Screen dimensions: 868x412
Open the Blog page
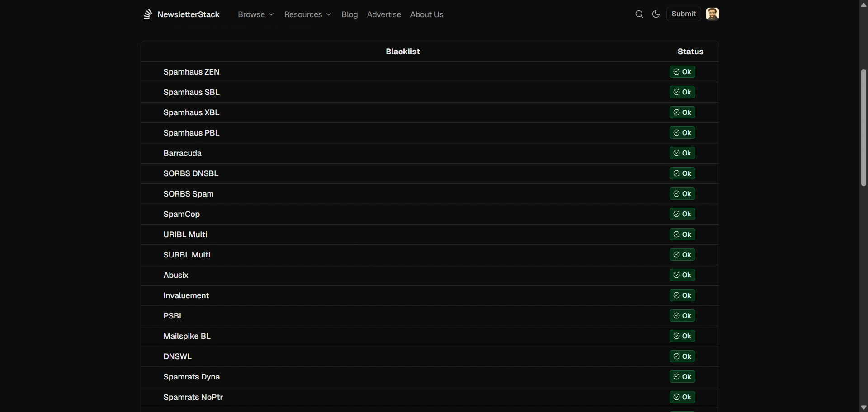[349, 14]
